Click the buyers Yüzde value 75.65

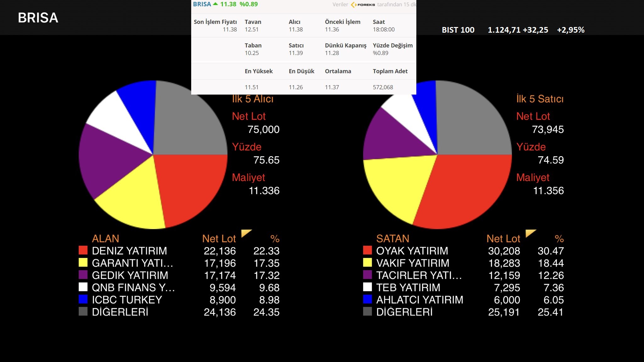point(266,160)
